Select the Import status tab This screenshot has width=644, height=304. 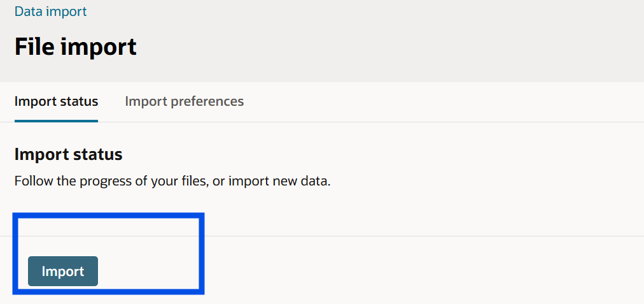click(56, 101)
